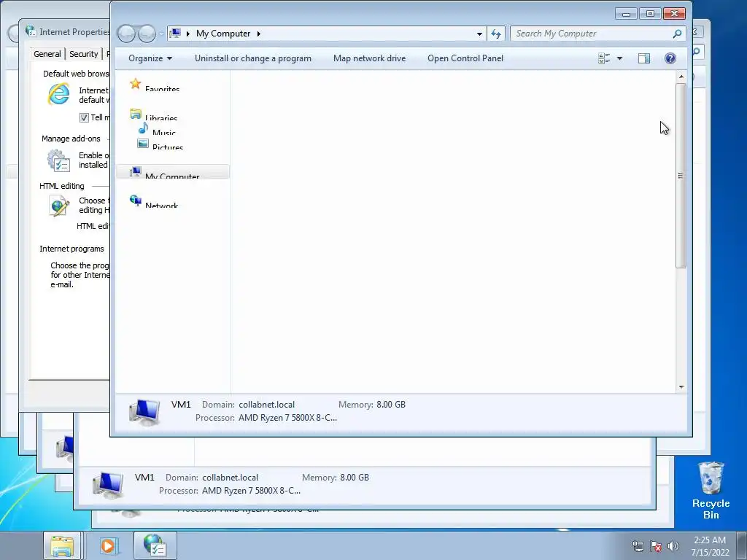Click the Search My Computer field
This screenshot has height=560, width=747.
coord(592,34)
